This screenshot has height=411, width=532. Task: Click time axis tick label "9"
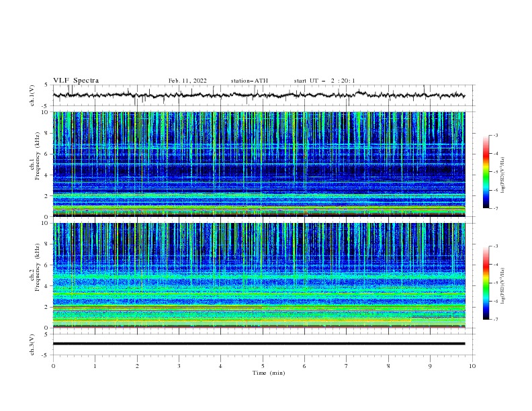pos(430,366)
